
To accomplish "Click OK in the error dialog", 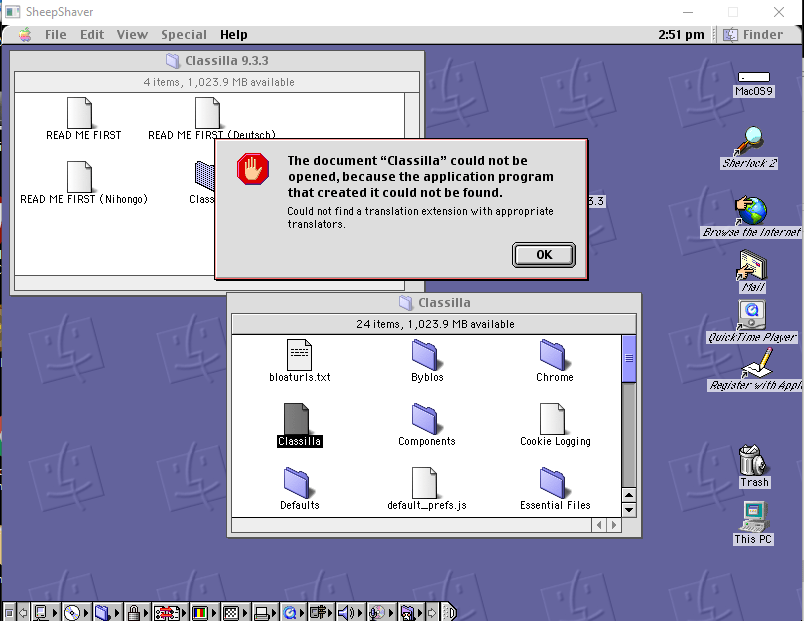I will click(544, 255).
